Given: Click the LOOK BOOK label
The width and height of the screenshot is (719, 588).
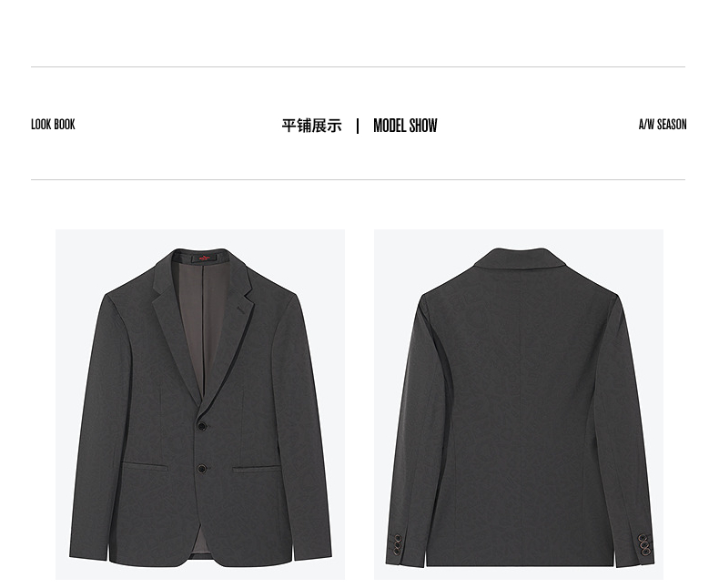Looking at the screenshot, I should [x=53, y=125].
